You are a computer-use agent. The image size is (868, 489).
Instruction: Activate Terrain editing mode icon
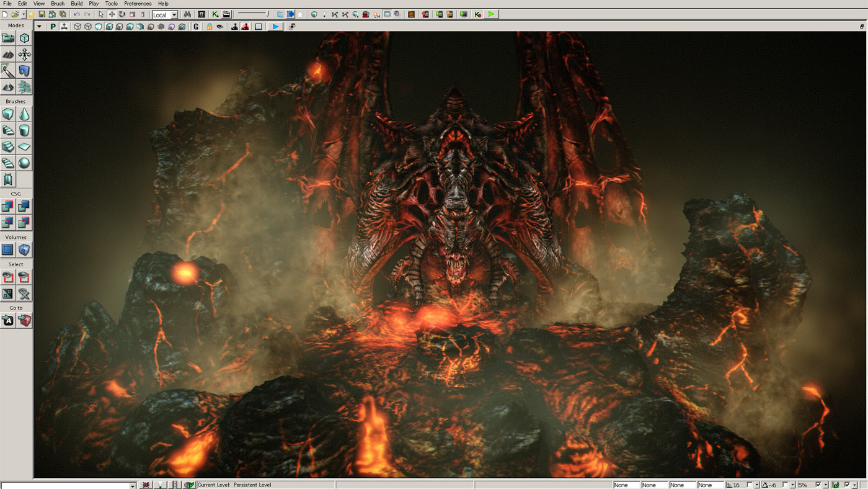click(8, 55)
